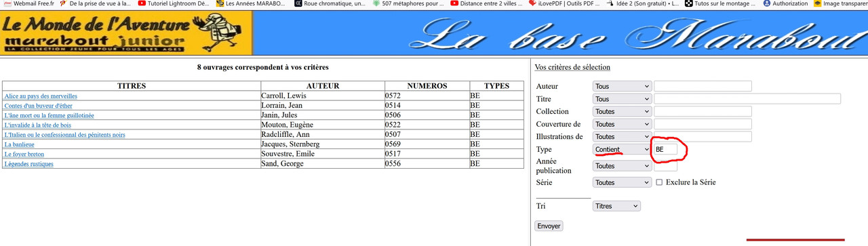This screenshot has width=868, height=246.
Task: Select author cell 'Carroll, Lewis'
Action: pyautogui.click(x=323, y=96)
